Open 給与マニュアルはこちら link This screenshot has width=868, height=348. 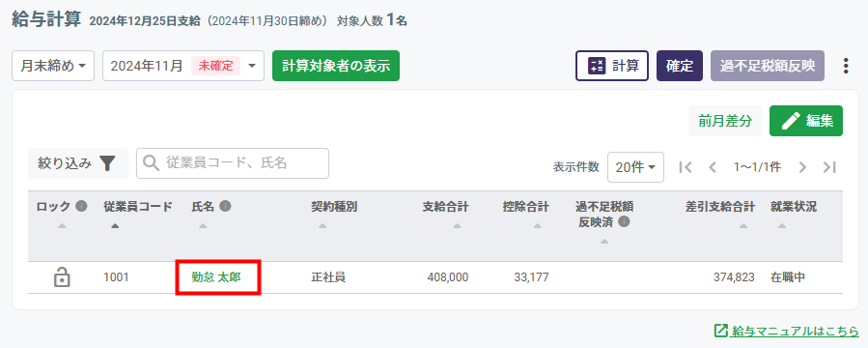click(787, 331)
